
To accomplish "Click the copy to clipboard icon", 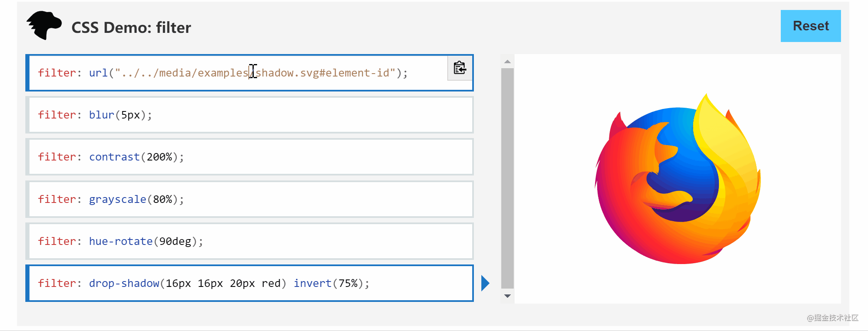I will click(460, 68).
